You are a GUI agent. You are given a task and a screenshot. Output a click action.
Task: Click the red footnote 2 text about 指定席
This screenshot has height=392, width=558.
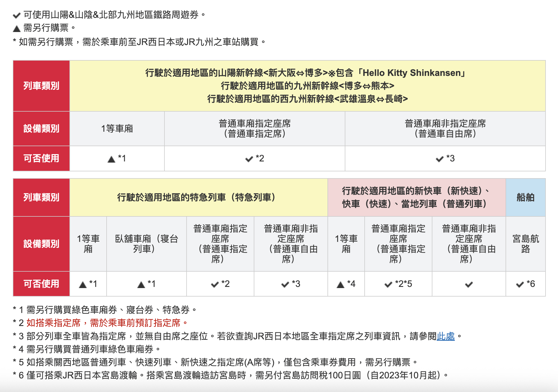[107, 323]
